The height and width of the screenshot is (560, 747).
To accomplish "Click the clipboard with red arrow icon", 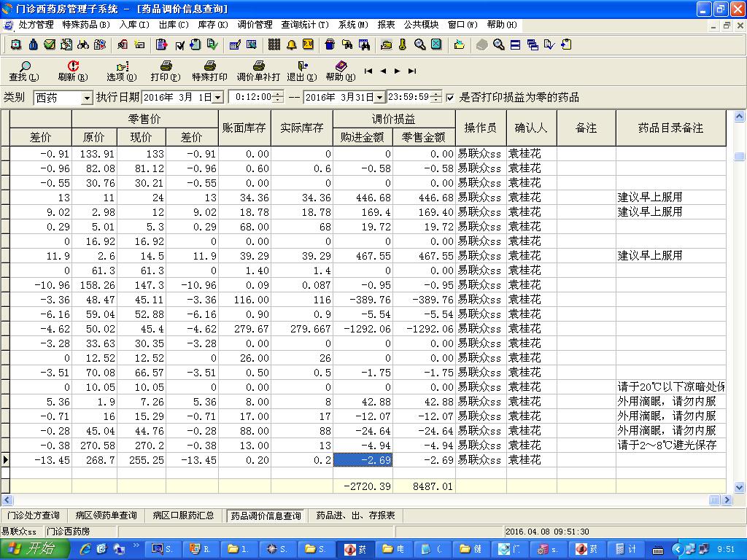I will pyautogui.click(x=161, y=44).
